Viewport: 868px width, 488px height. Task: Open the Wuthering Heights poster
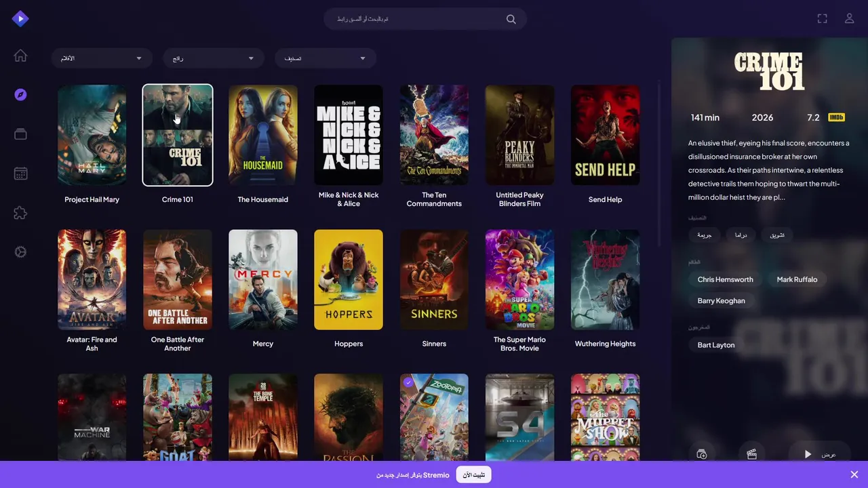point(605,279)
